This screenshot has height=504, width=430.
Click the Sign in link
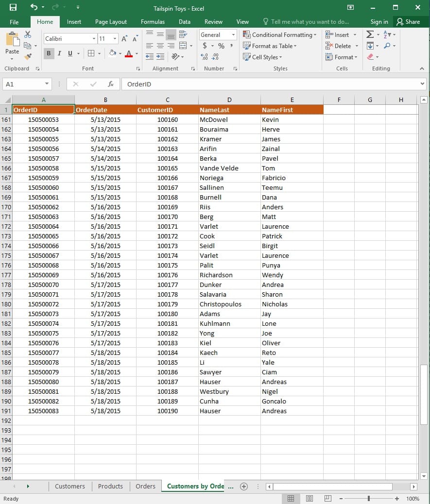click(x=379, y=22)
